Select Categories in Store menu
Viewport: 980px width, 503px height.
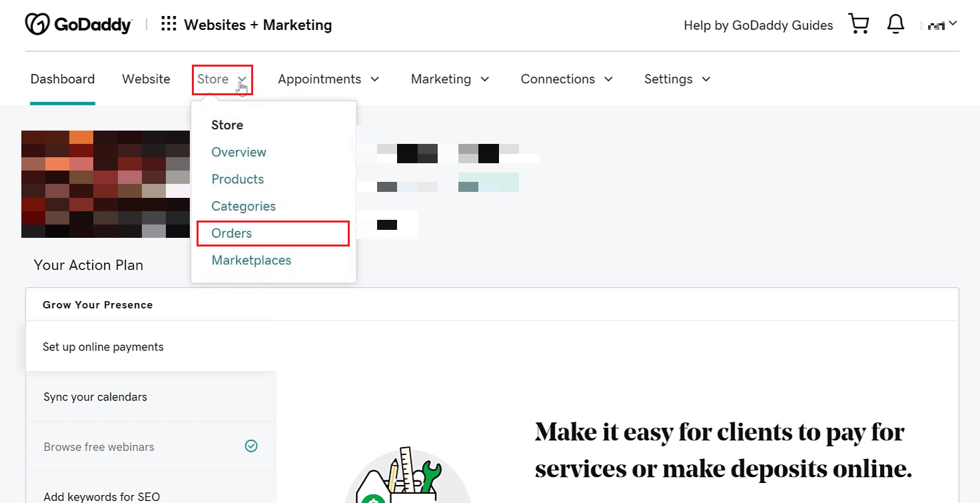click(243, 207)
